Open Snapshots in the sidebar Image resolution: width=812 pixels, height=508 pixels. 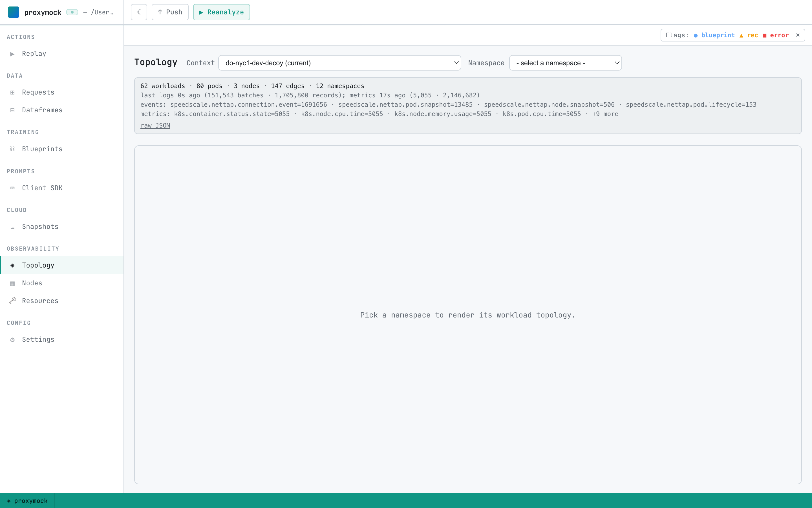[62, 226]
